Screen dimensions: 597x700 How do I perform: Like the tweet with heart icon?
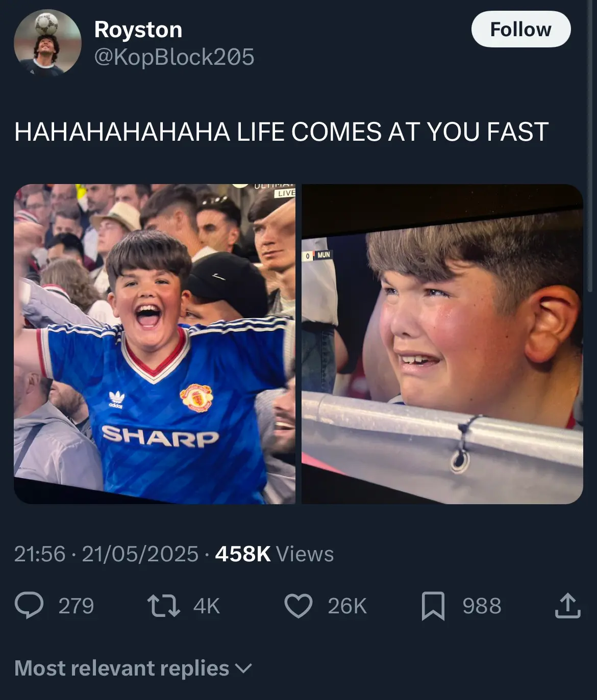tap(298, 606)
